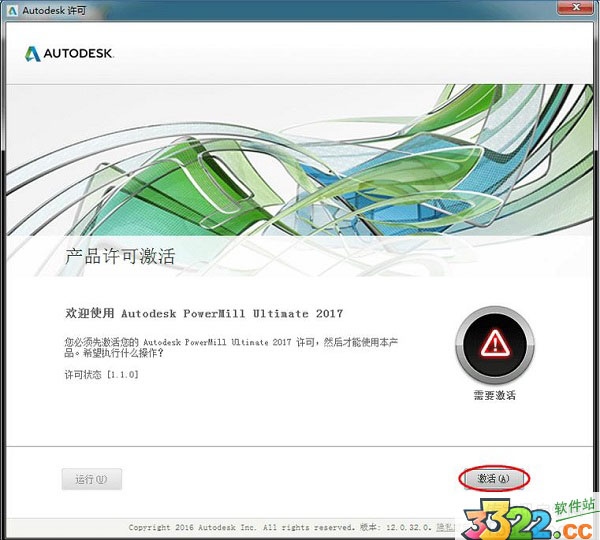Click the red warning activation status icon
Viewport: 600px width, 540px height.
[495, 345]
